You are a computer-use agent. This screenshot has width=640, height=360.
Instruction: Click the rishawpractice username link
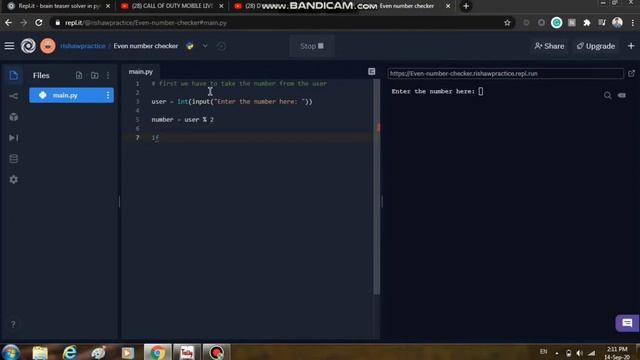click(83, 46)
